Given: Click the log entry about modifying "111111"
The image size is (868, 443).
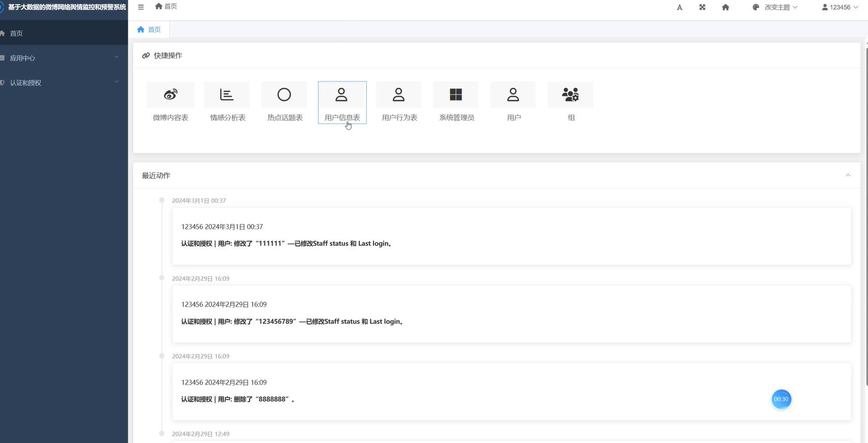Looking at the screenshot, I should click(511, 236).
